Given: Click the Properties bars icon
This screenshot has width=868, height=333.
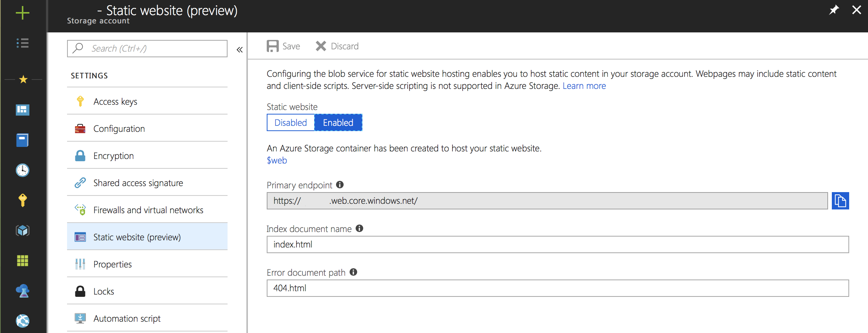Looking at the screenshot, I should [x=80, y=264].
